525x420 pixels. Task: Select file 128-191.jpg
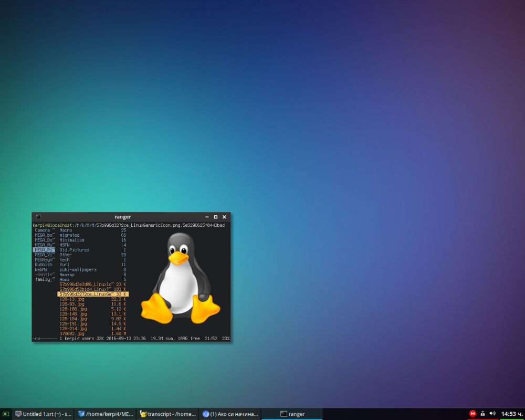93,323
